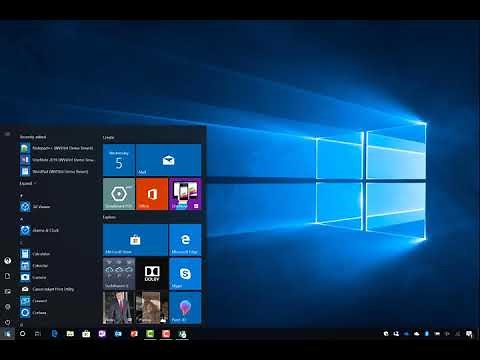The image size is (480, 360).
Task: Open File Explorer on the taskbar
Action: click(x=70, y=334)
